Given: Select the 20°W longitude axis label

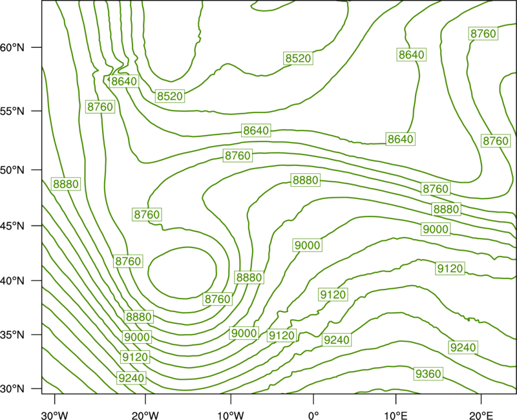Looking at the screenshot, I should 145,415.
